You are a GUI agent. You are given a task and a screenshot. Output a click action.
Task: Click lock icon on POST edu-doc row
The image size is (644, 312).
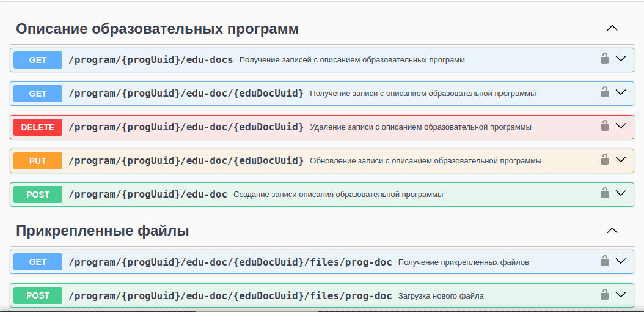click(604, 194)
